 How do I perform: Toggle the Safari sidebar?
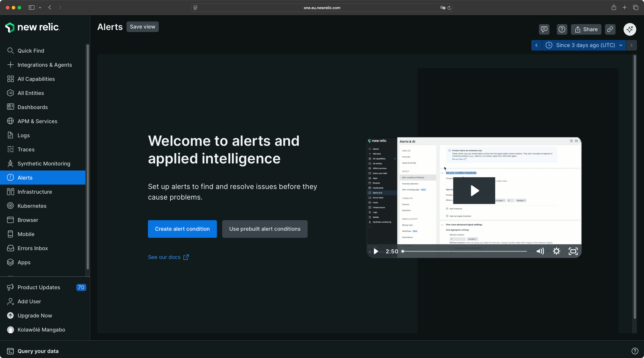31,8
